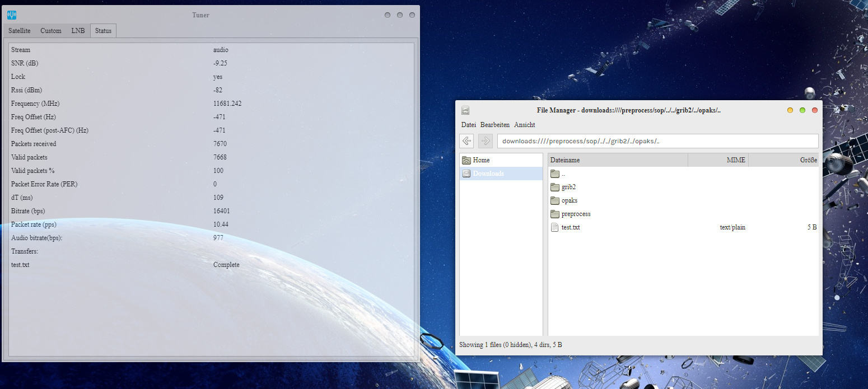Click the grib2 folder icon
Image resolution: width=868 pixels, height=389 pixels.
coord(555,187)
